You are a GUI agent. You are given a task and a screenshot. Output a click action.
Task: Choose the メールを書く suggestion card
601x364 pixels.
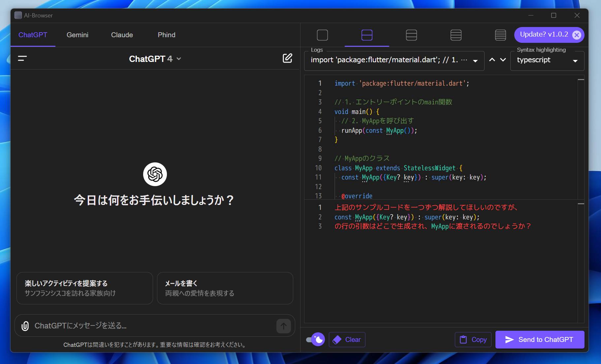coord(225,288)
